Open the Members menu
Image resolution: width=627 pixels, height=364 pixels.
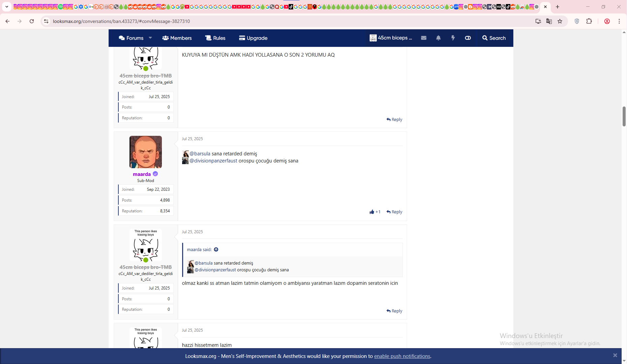point(177,38)
